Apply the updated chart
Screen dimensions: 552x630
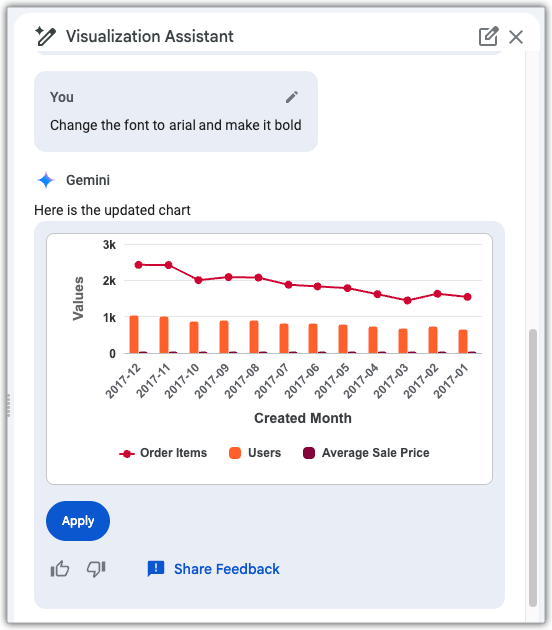pos(78,521)
